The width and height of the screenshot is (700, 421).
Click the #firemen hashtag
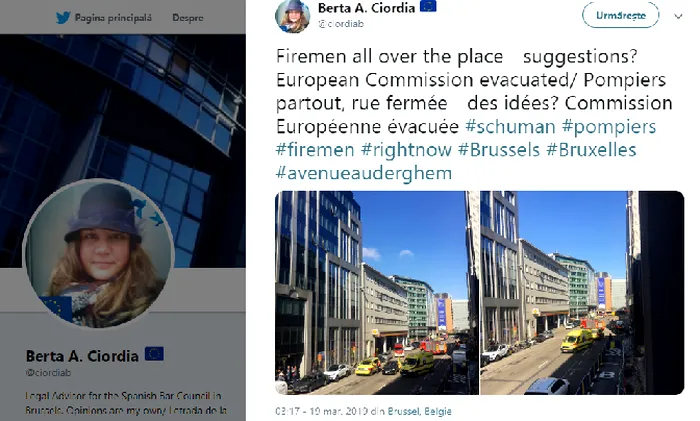point(315,150)
